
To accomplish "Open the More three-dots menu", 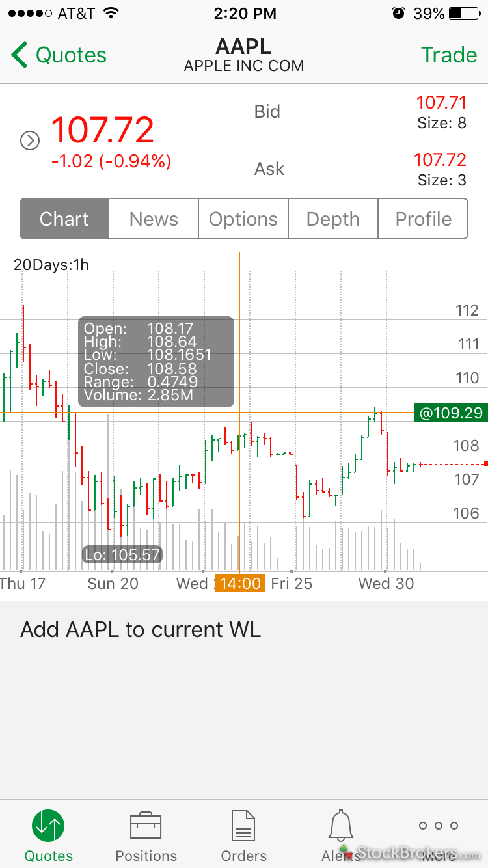I will (x=439, y=826).
